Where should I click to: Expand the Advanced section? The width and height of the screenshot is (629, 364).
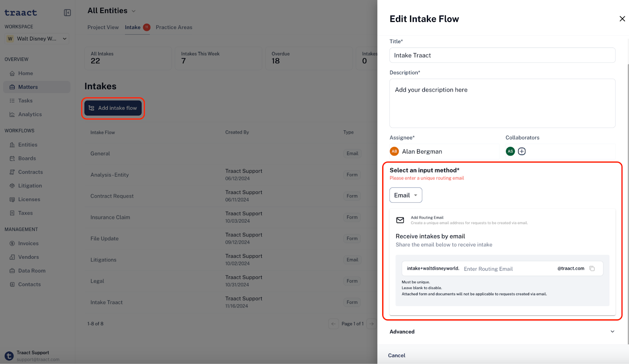502,332
